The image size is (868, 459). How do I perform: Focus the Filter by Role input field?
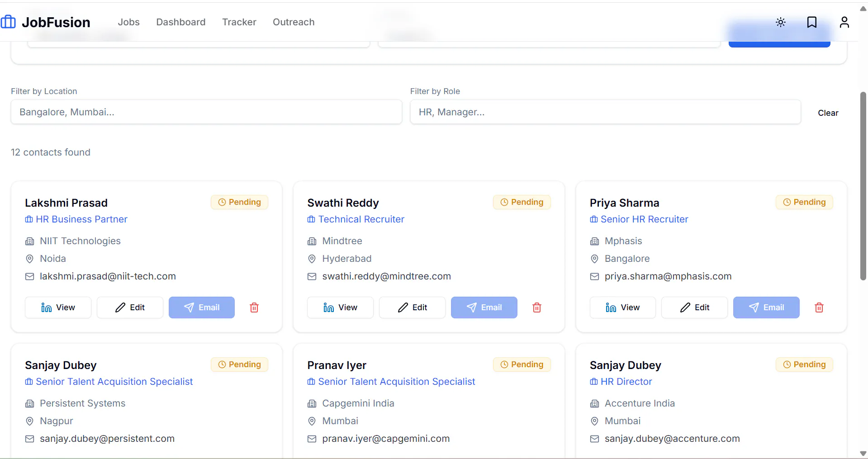pyautogui.click(x=605, y=112)
